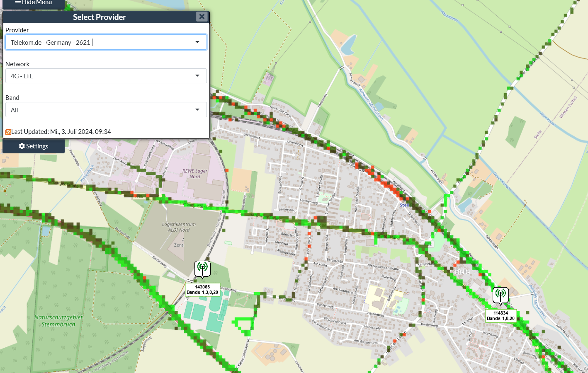Click the cell tower icon for 143065
The height and width of the screenshot is (373, 588).
(202, 269)
